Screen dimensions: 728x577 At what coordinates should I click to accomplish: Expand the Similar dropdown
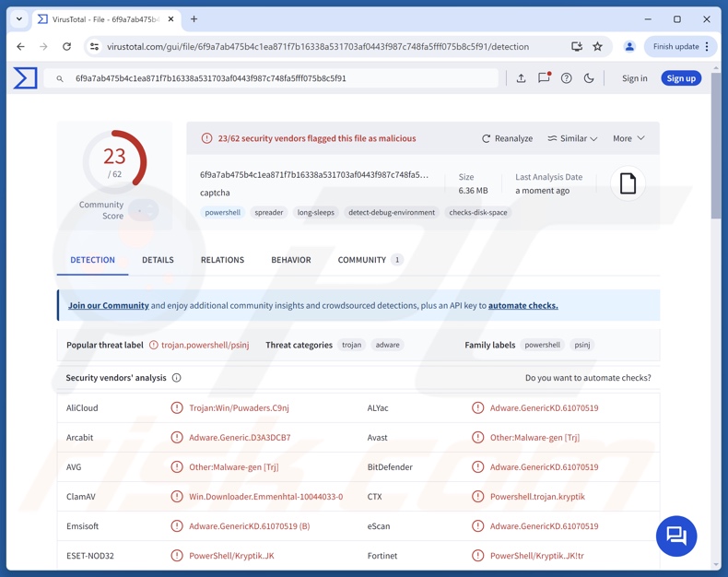[x=572, y=138]
